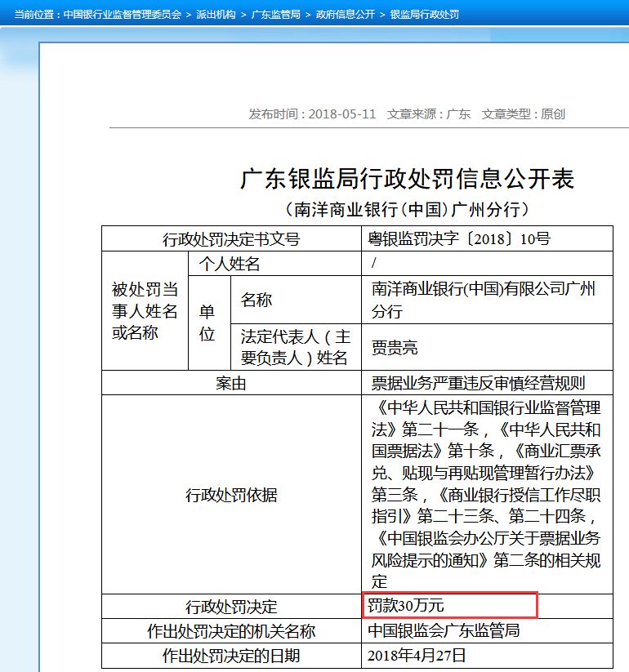Click the 文章来源：广东 text

tap(429, 114)
